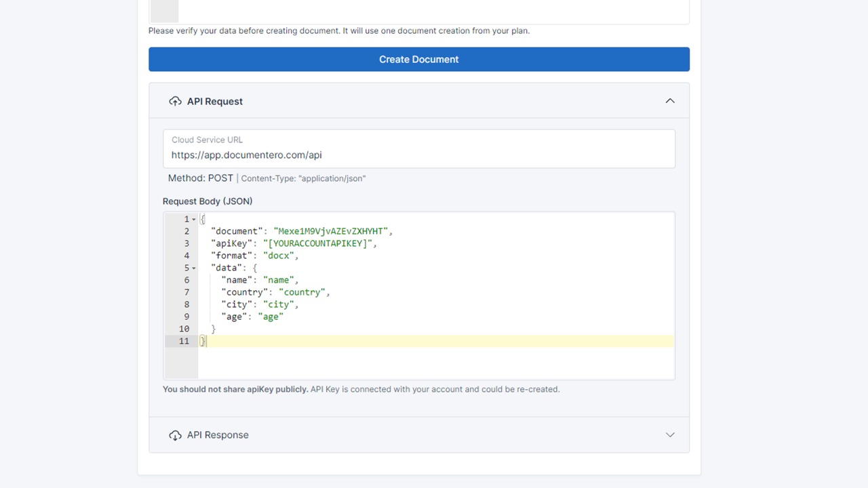Click the cloud download icon beside API Response

[175, 435]
